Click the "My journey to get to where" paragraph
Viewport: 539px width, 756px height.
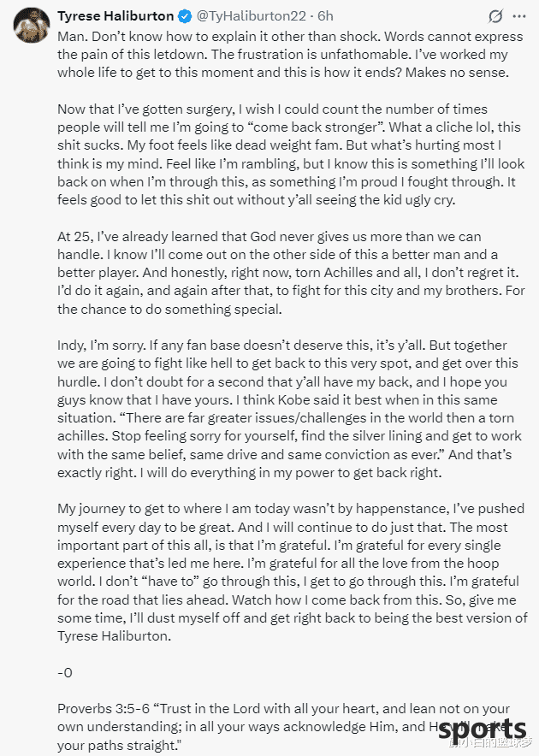[x=293, y=572]
